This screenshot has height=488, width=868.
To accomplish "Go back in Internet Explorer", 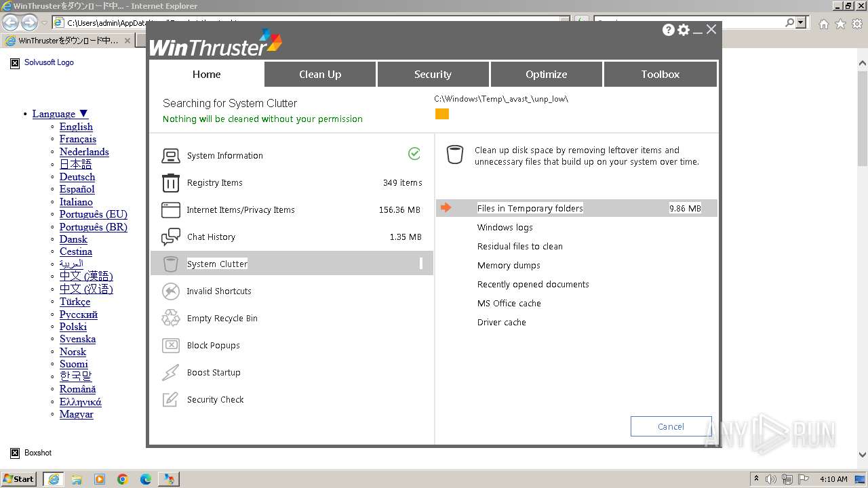I will [11, 23].
